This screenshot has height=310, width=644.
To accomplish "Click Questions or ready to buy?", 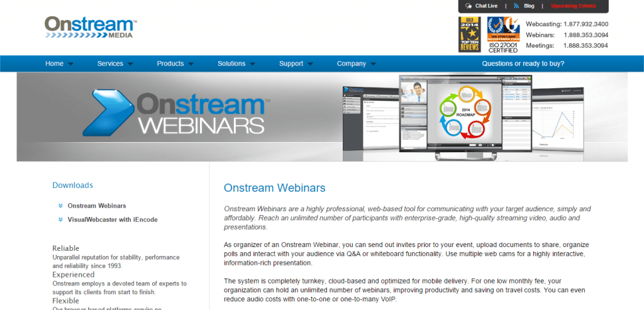I will 523,64.
